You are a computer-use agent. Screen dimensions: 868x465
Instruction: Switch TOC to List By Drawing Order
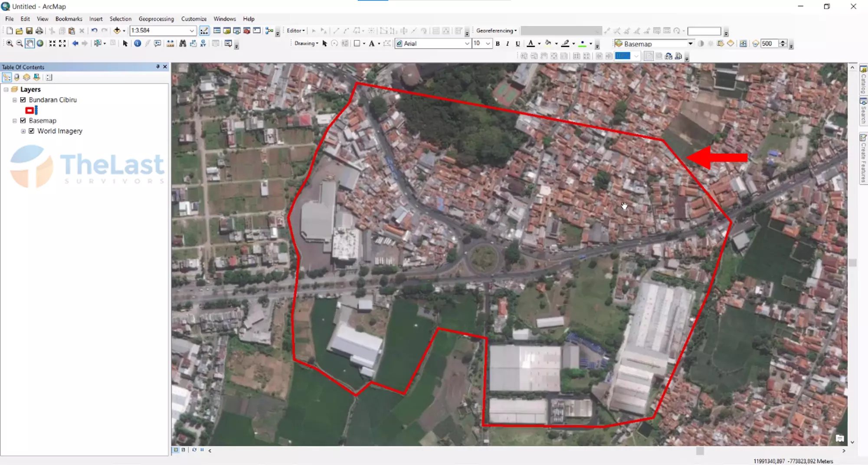click(x=7, y=77)
